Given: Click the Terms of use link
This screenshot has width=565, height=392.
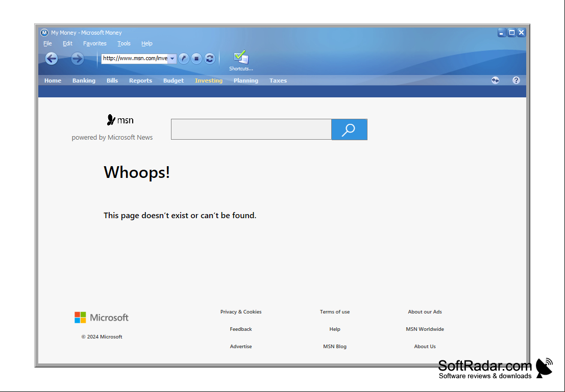Looking at the screenshot, I should (x=335, y=312).
